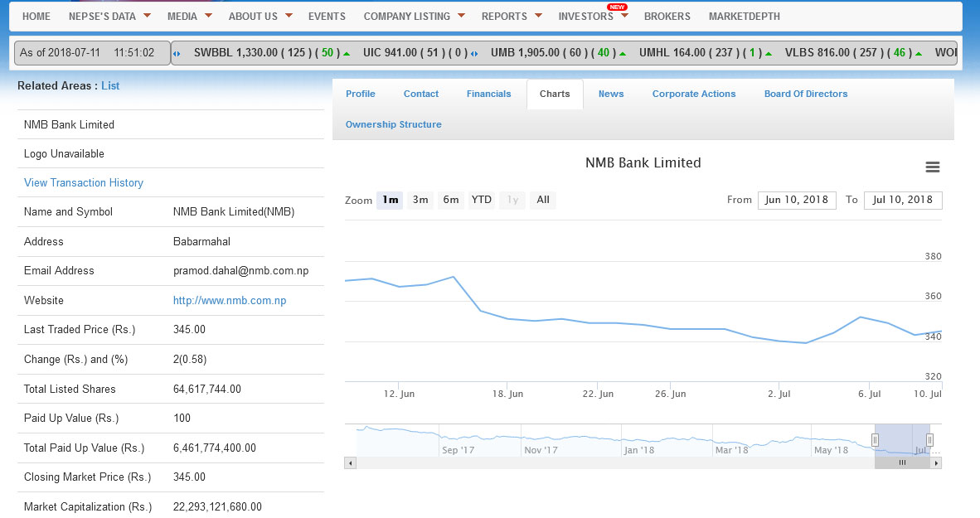Click Market Capitalization value 22,293,121,680.00
Image resolution: width=980 pixels, height=518 pixels.
tap(217, 506)
